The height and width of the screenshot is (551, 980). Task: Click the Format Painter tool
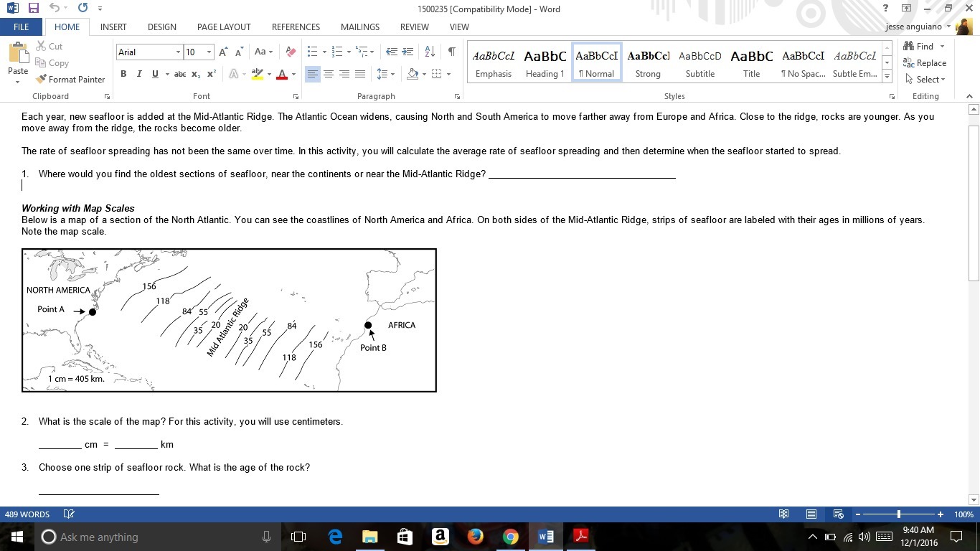[x=70, y=79]
